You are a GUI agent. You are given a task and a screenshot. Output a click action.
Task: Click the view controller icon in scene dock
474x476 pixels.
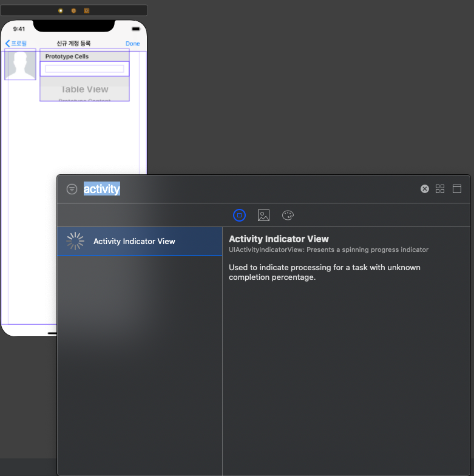(61, 11)
